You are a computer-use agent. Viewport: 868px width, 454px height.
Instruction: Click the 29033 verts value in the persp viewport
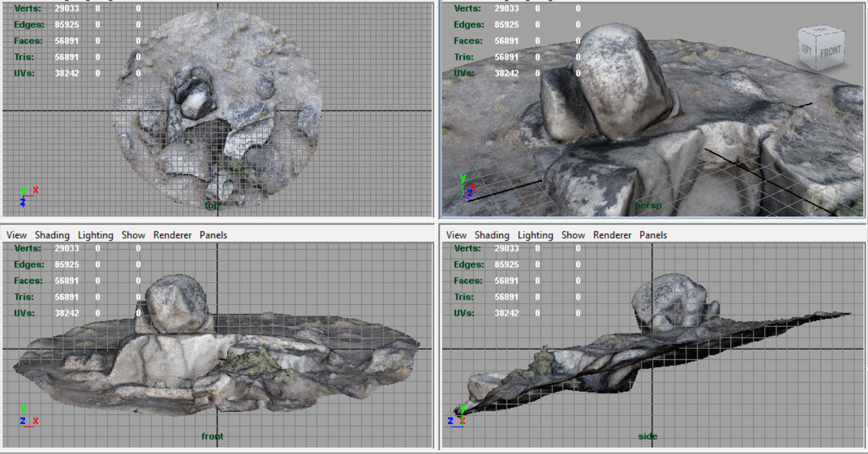click(x=507, y=8)
